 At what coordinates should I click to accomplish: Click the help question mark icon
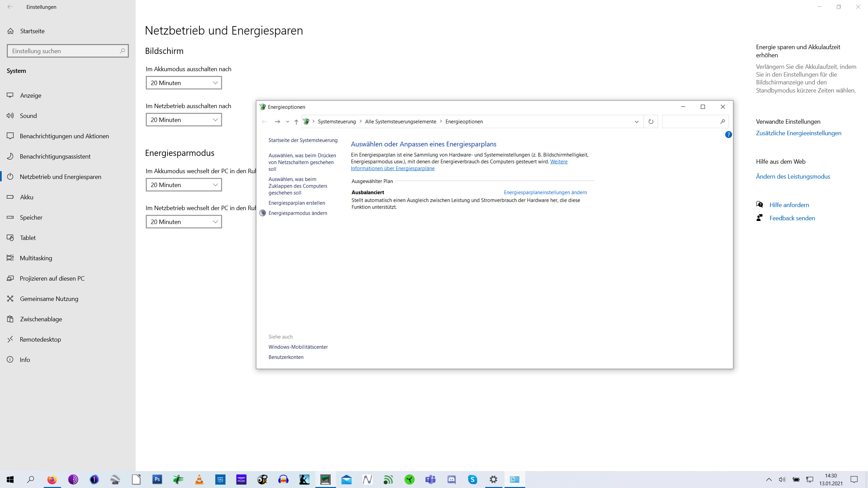[x=728, y=135]
